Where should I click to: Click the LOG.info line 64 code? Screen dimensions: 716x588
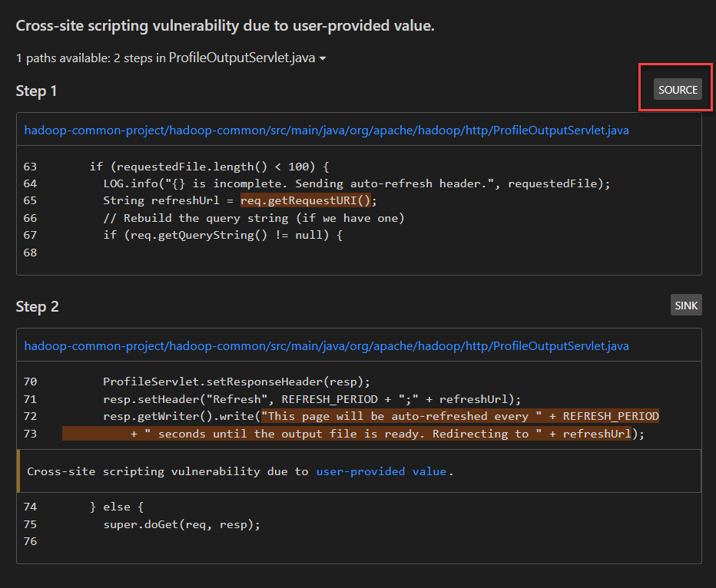(356, 183)
